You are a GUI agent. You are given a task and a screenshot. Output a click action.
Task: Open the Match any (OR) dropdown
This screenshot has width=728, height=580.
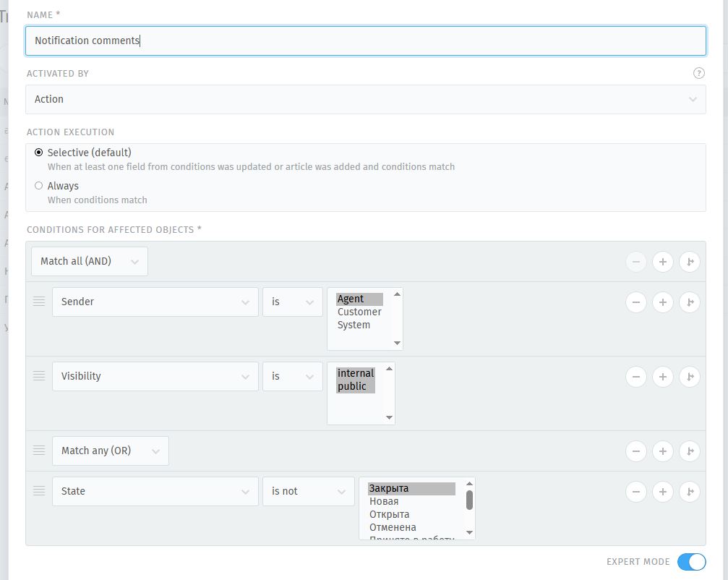110,451
